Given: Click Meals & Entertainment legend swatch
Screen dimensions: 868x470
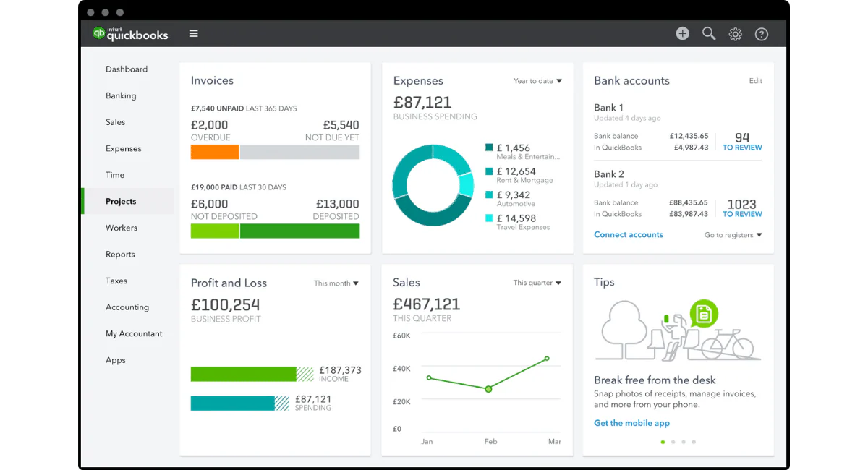Looking at the screenshot, I should click(489, 148).
